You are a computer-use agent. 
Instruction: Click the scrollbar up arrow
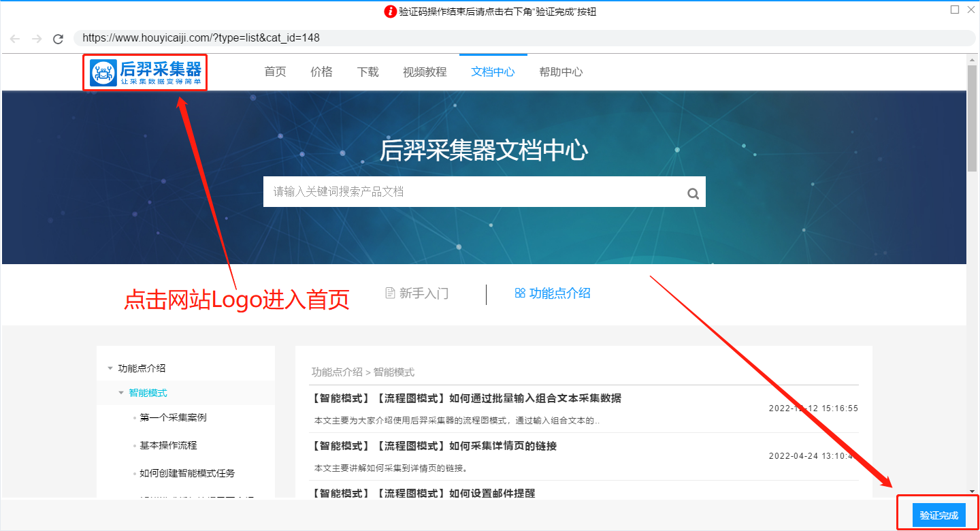point(973,60)
